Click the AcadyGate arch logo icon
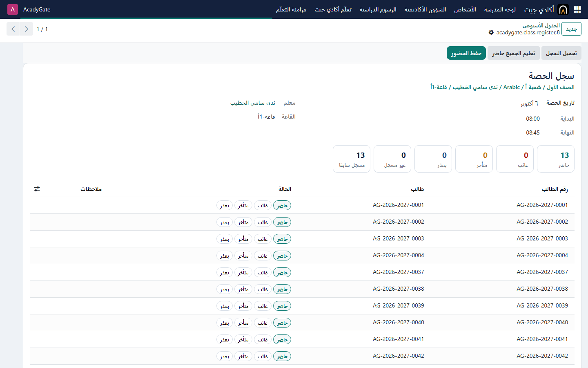The height and width of the screenshot is (368, 588). [563, 9]
